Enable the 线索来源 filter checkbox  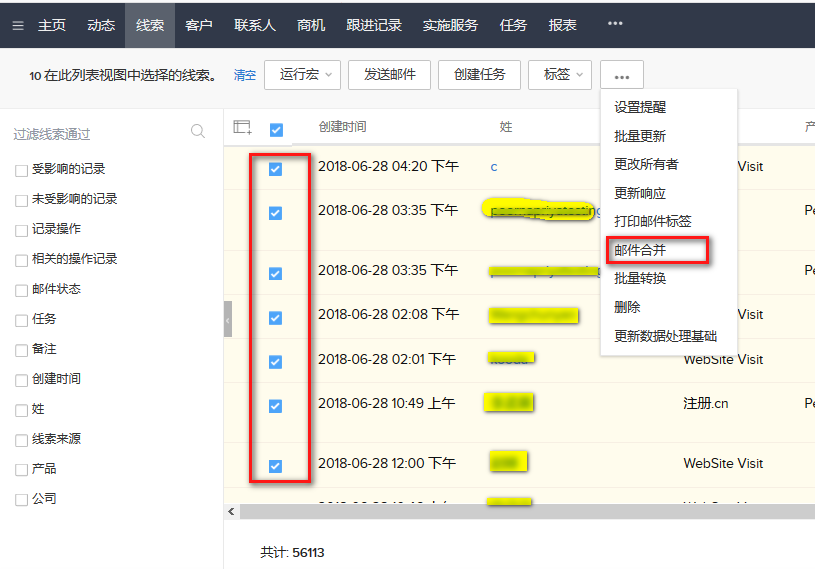click(x=22, y=440)
